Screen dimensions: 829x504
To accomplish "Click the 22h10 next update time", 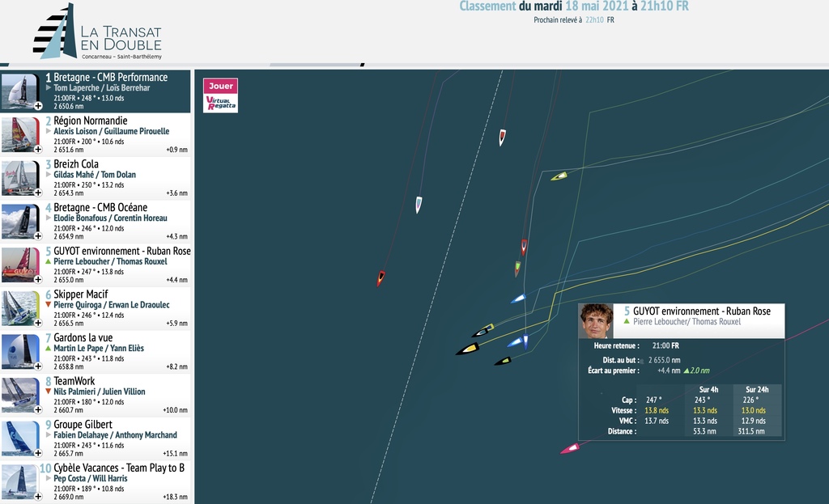I will (x=594, y=20).
